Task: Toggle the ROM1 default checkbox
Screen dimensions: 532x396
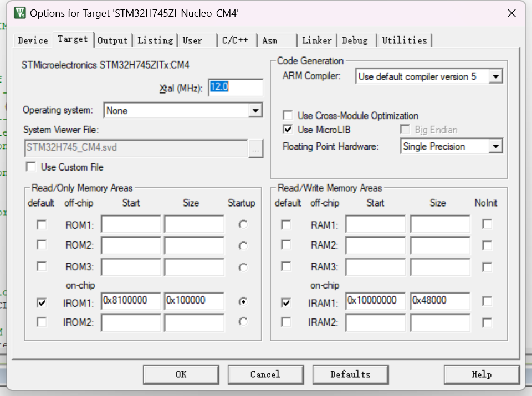Action: (42, 225)
